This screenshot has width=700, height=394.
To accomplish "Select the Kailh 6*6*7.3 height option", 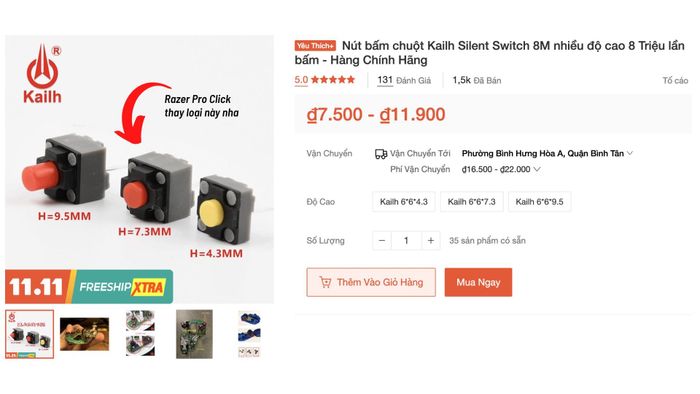I will 471,202.
